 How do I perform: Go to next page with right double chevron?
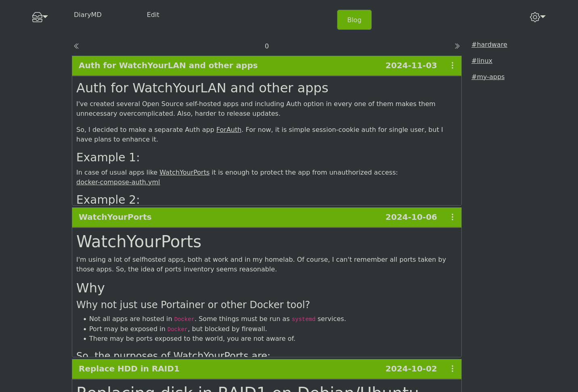click(457, 46)
